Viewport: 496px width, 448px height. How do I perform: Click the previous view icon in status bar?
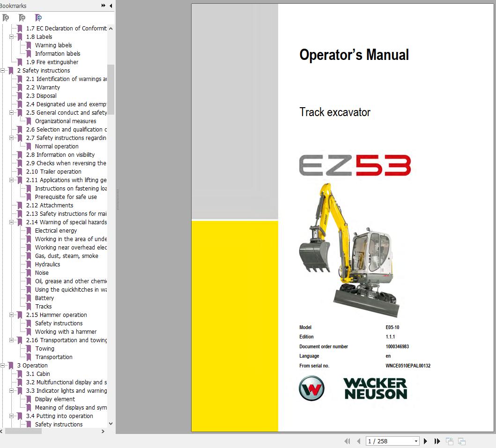point(450,441)
